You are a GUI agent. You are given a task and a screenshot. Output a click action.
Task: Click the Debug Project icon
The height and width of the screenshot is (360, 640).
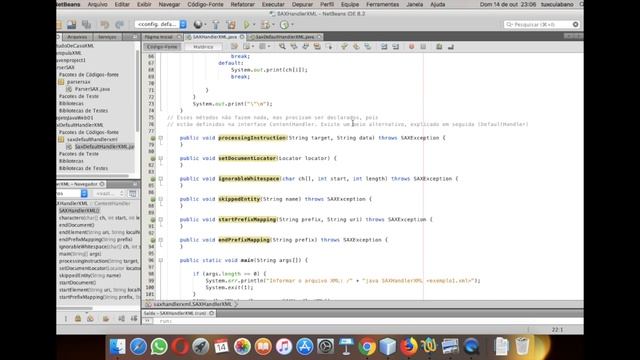265,24
